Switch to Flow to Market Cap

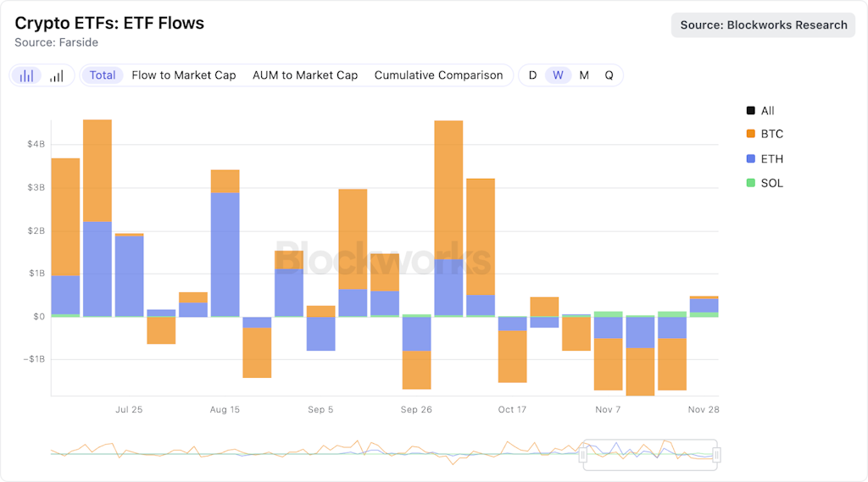[183, 75]
